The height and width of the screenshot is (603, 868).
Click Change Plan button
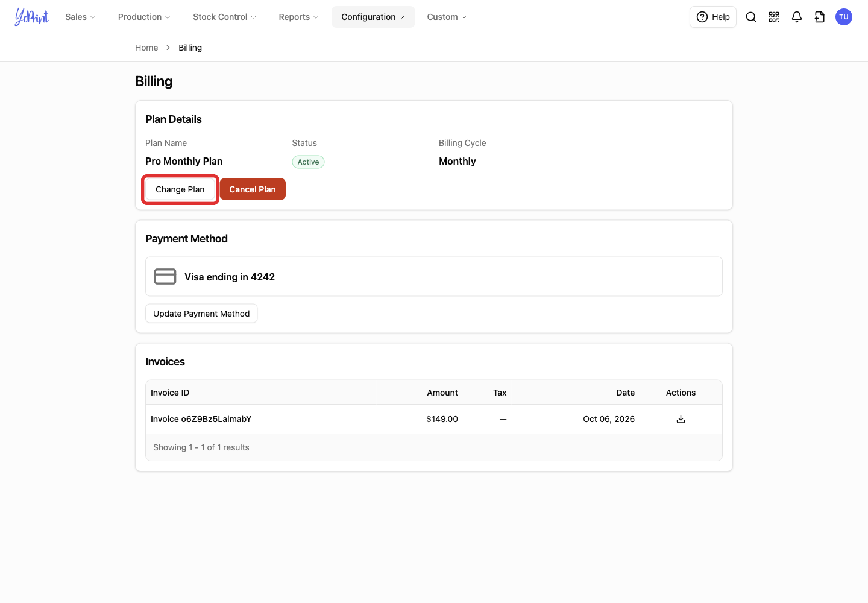[x=180, y=189]
